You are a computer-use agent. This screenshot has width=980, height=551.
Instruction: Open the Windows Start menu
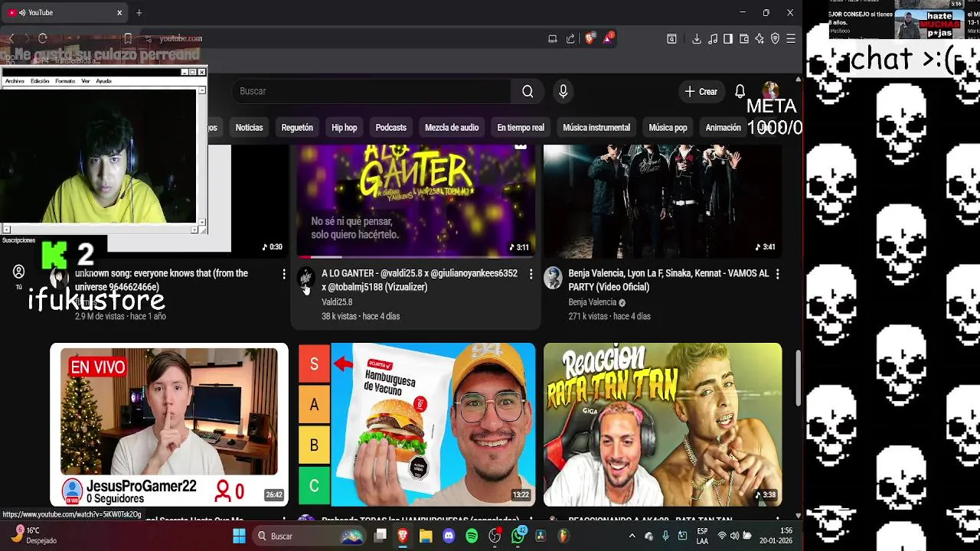(x=239, y=536)
